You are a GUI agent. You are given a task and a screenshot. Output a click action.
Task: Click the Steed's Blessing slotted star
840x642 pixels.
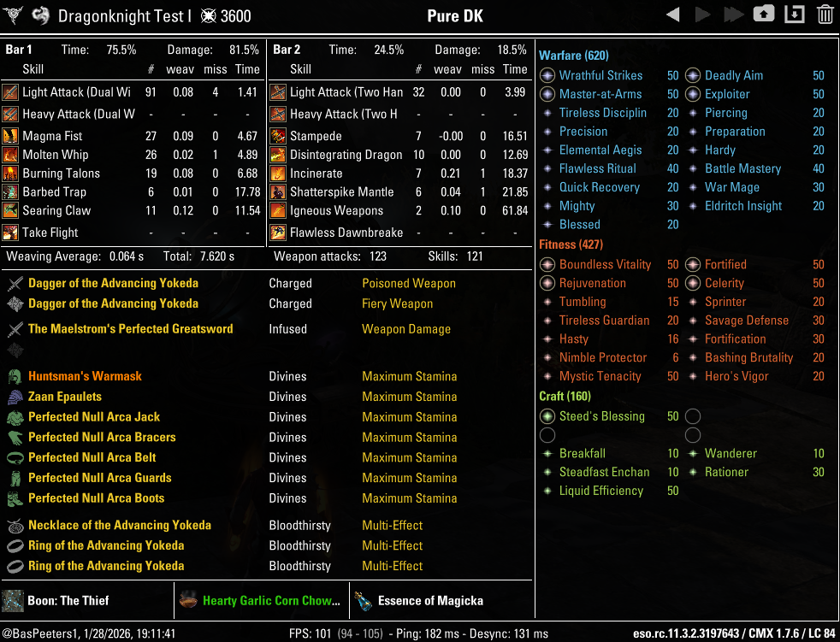tap(547, 416)
